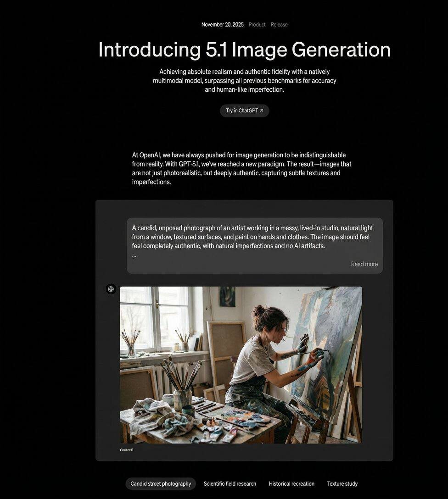Expand the prompt with Read more
The image size is (448, 499).
(364, 264)
